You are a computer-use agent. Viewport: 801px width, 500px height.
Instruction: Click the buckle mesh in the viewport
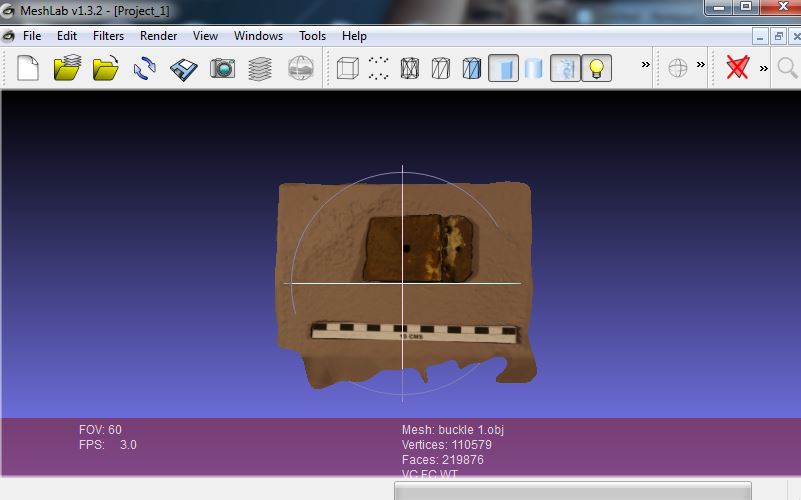coord(420,248)
